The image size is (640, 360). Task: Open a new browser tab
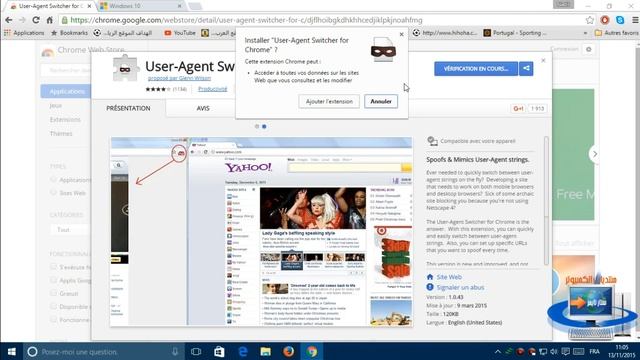coord(195,6)
